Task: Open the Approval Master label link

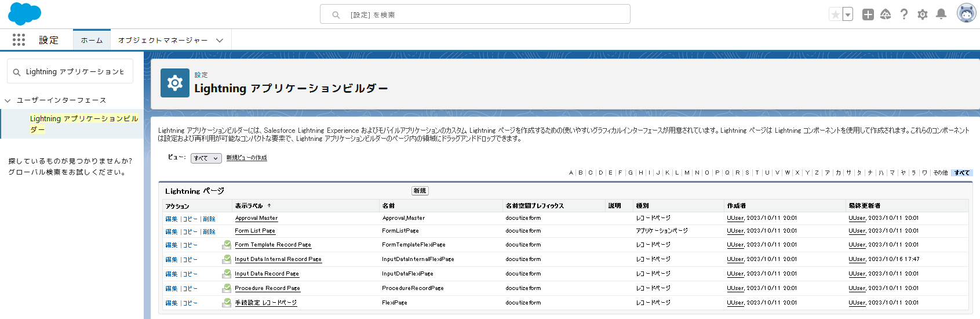Action: 256,218
